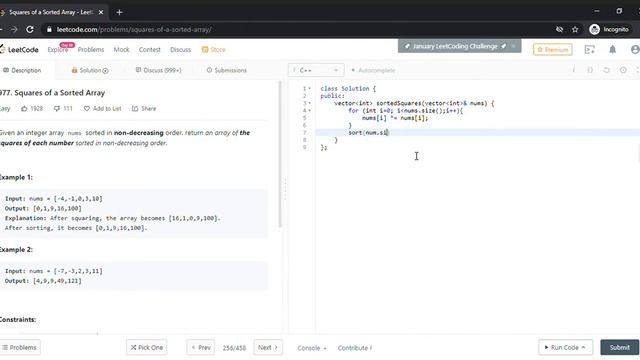
Task: Open a new browser tab
Action: 119,12
